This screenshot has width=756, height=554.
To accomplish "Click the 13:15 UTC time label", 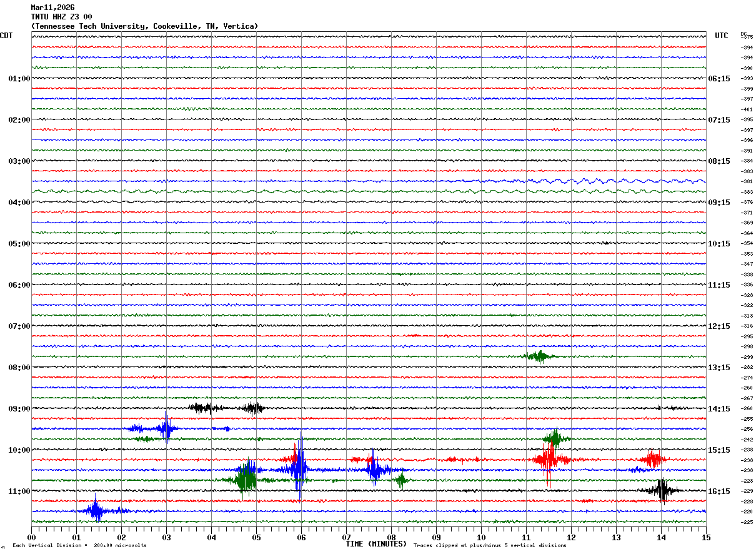I will (719, 368).
